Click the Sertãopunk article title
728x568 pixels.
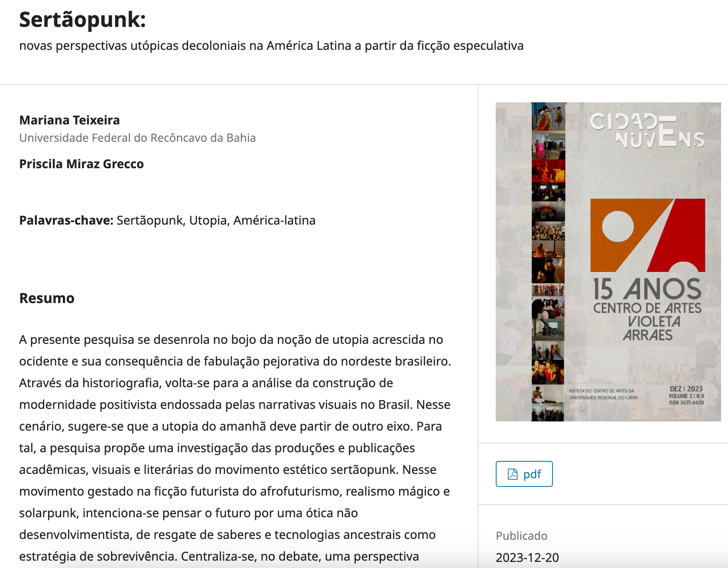point(82,20)
